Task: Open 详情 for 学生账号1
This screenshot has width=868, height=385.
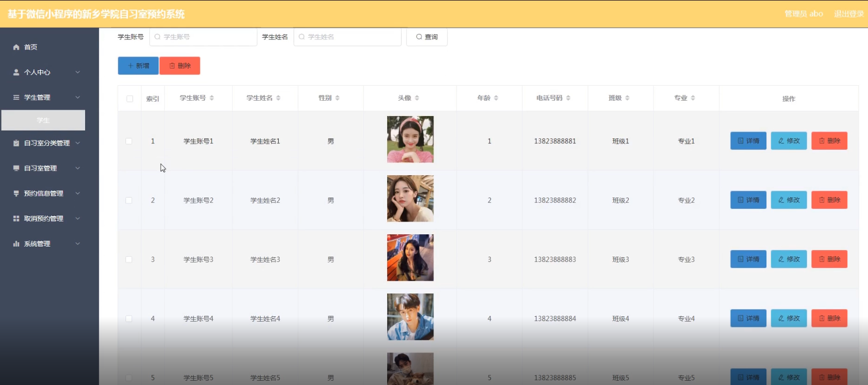Action: point(748,141)
